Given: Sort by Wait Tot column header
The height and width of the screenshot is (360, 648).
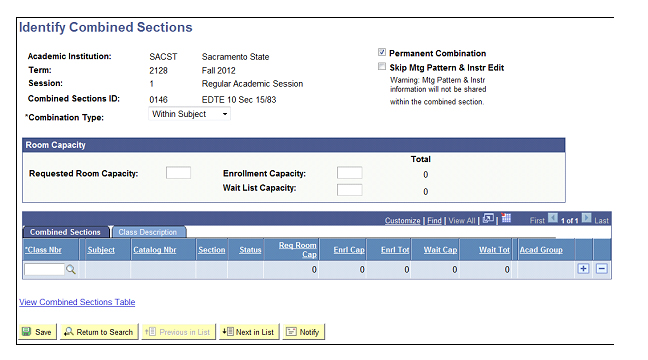Looking at the screenshot, I should point(494,250).
